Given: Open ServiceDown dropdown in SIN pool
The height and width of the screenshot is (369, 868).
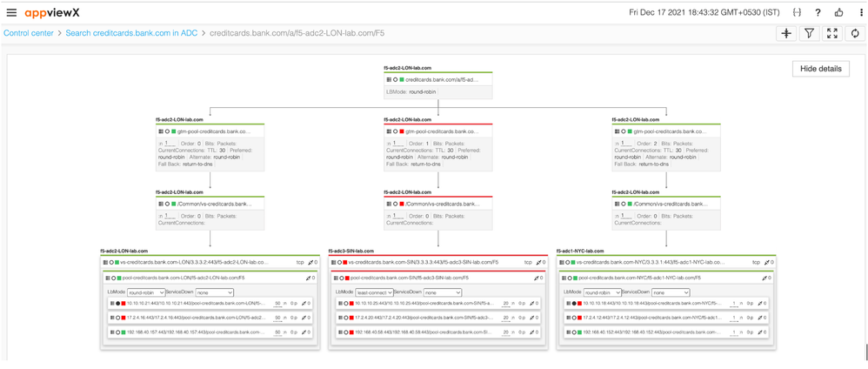Looking at the screenshot, I should tap(444, 292).
